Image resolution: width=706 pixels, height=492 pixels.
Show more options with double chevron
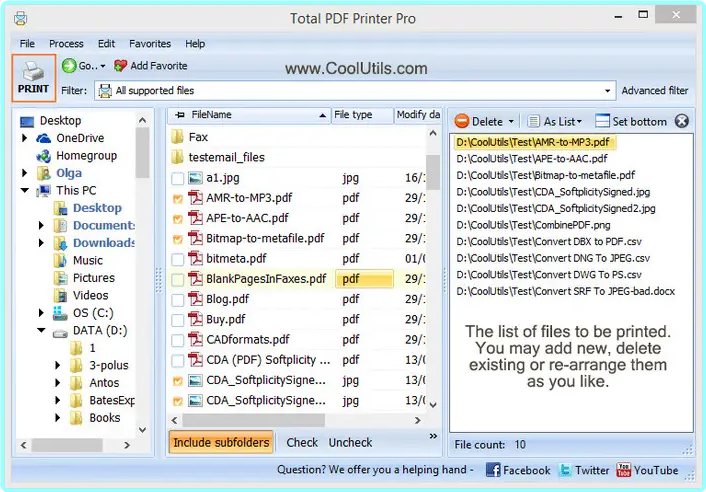tap(433, 436)
